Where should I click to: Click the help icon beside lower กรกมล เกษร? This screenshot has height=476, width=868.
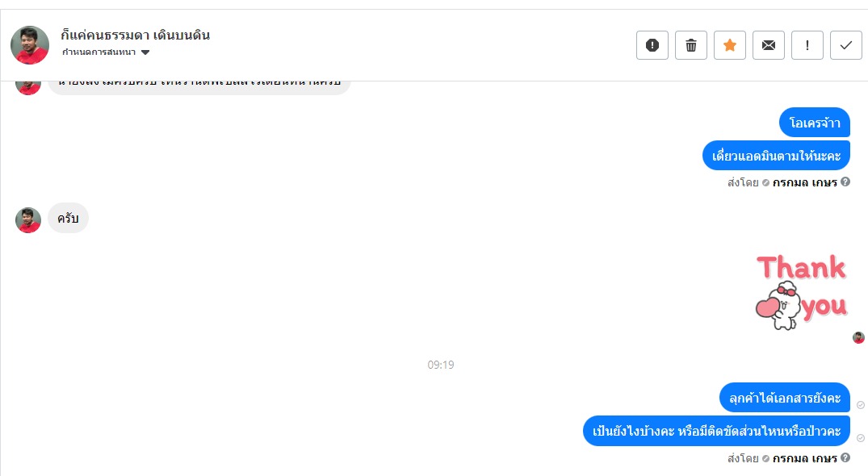[845, 457]
